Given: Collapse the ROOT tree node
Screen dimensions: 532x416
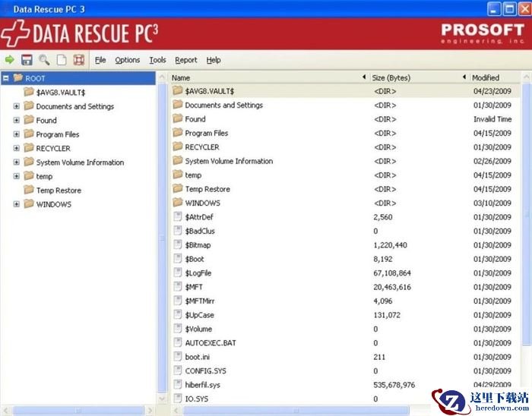Looking at the screenshot, I should coord(6,78).
